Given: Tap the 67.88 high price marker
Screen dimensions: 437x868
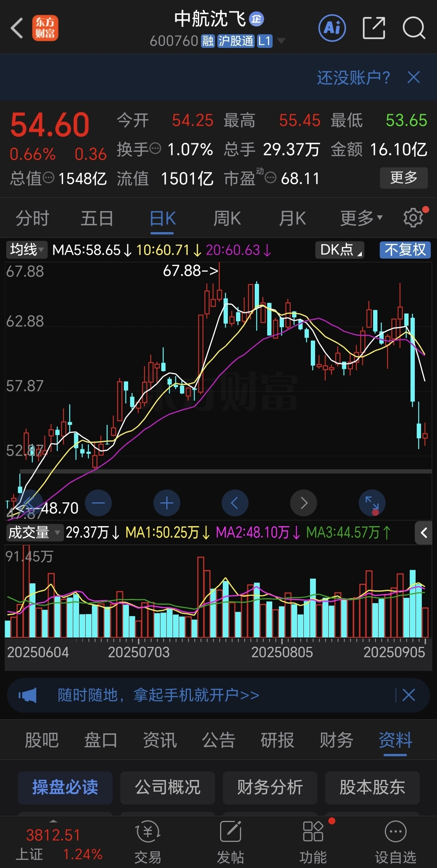Looking at the screenshot, I should coord(190,270).
